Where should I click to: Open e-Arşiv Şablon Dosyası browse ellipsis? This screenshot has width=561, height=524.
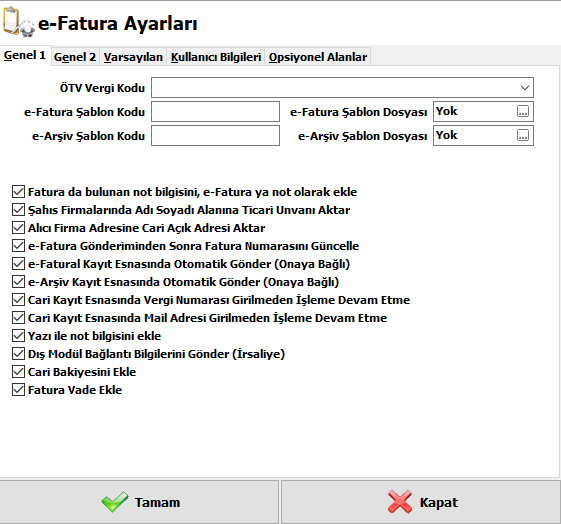click(523, 136)
